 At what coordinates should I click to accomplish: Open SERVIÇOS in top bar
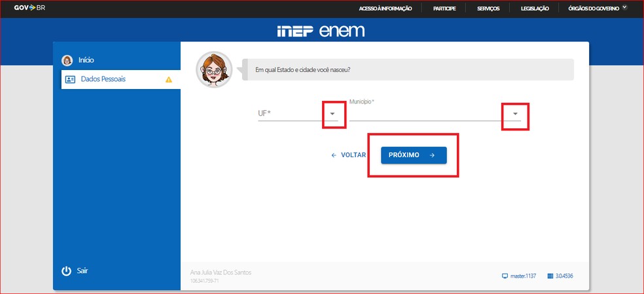coord(488,9)
